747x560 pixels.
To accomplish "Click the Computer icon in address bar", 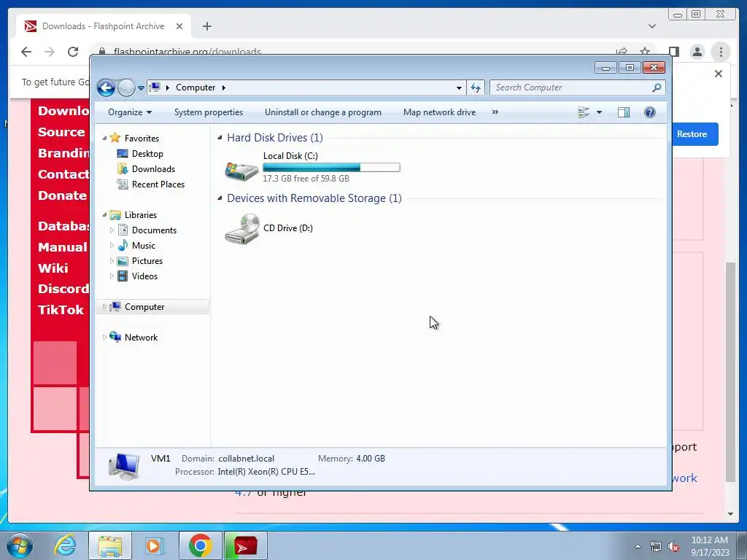I will (x=155, y=87).
